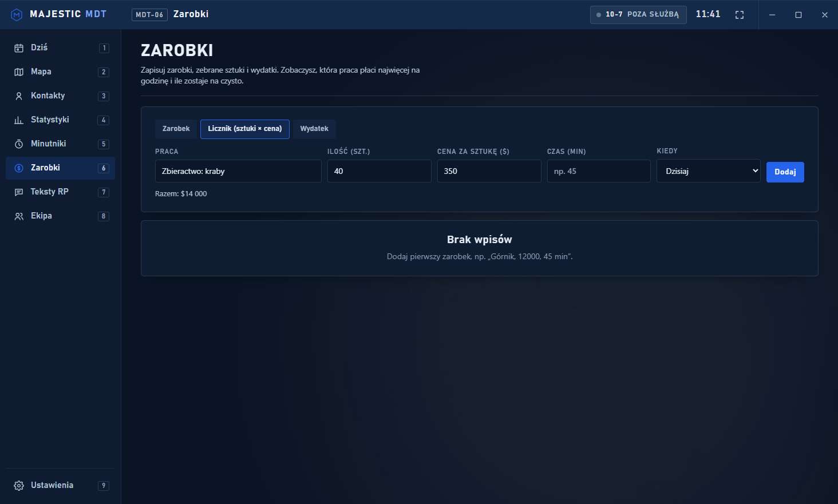Image resolution: width=838 pixels, height=504 pixels.
Task: Click shortcut badge 5 beside Minutniki
Action: tap(104, 144)
